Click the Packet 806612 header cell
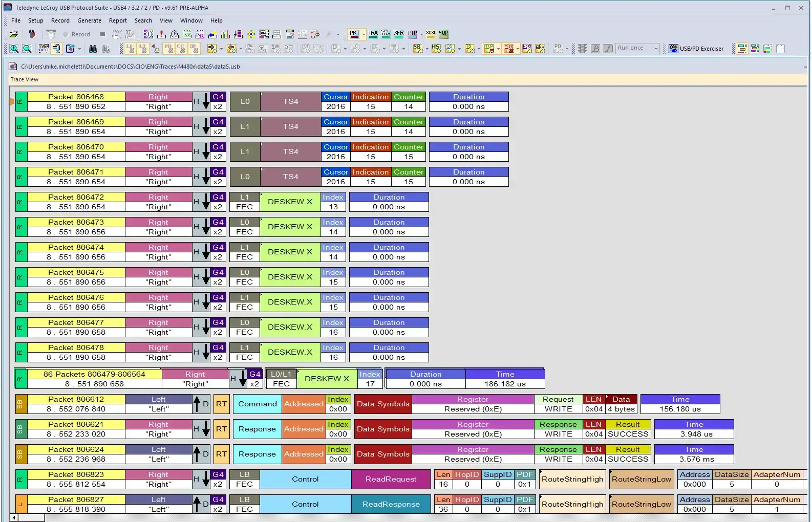 tap(76, 399)
